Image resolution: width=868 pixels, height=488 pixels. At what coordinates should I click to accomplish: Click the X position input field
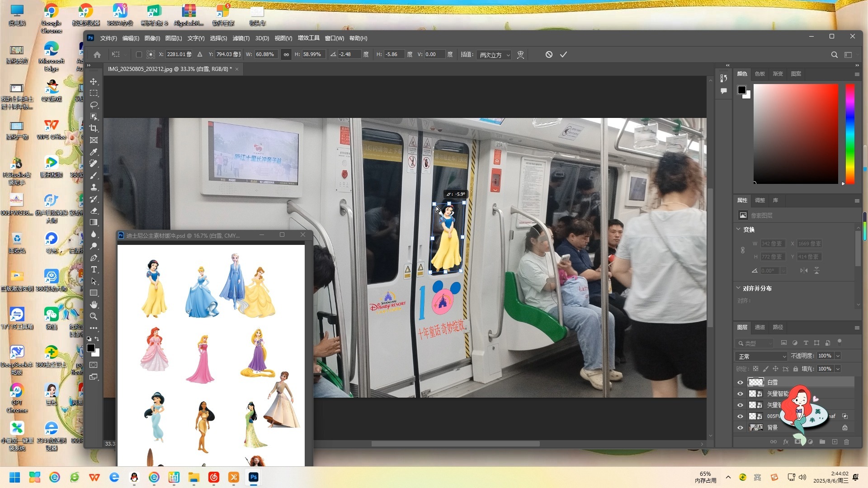(x=179, y=54)
